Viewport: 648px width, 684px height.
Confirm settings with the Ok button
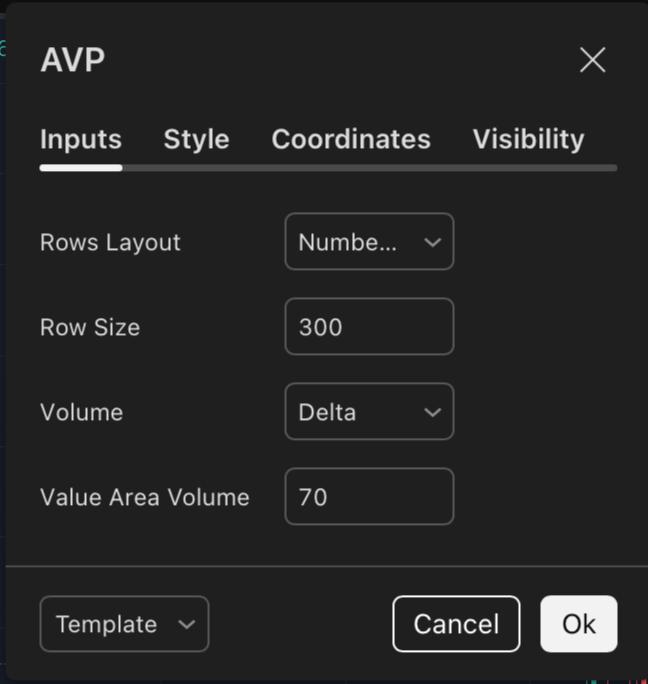pos(579,624)
